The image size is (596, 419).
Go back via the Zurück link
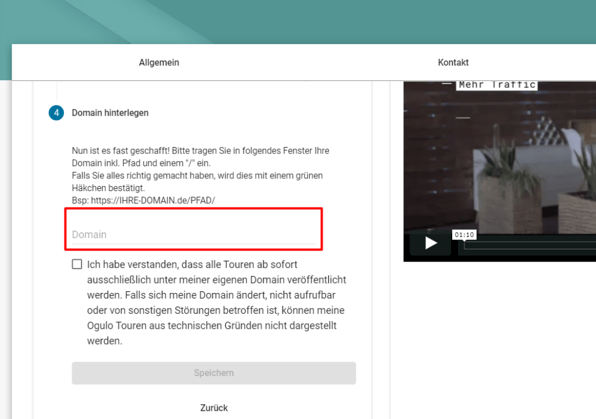(214, 408)
